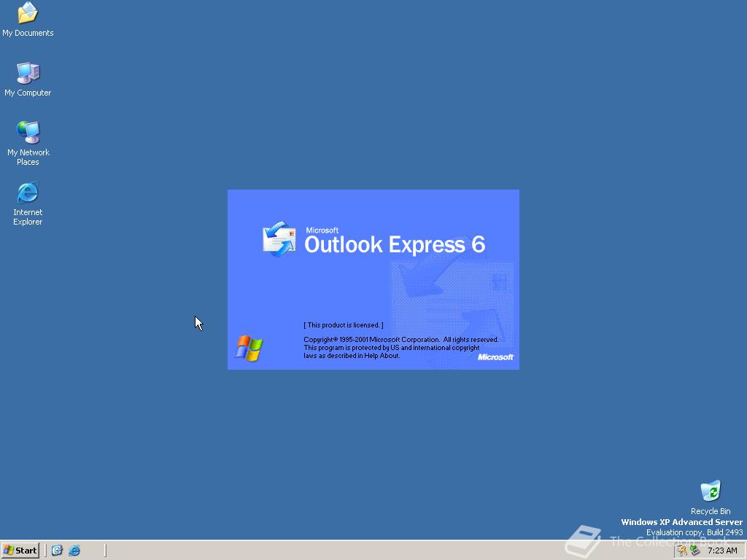Click the Safely Remove Hardware tray icon
Image resolution: width=747 pixels, height=560 pixels.
[694, 551]
